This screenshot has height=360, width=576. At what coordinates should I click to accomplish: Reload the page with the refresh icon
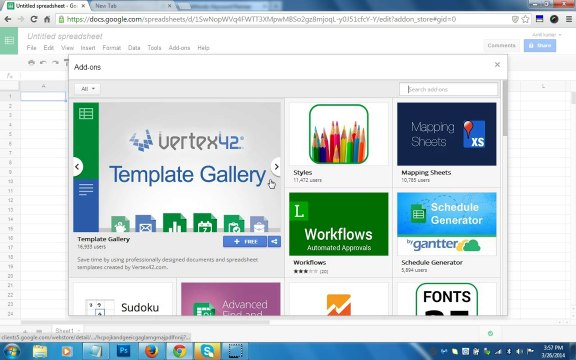click(x=34, y=19)
